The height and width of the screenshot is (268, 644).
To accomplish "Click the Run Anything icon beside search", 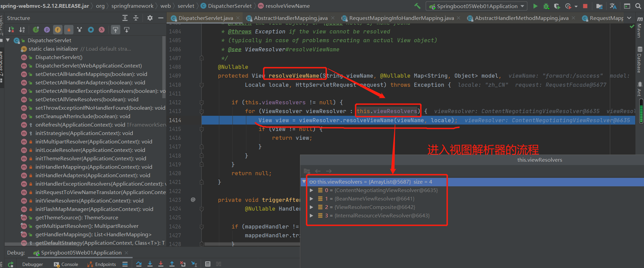I will [627, 6].
